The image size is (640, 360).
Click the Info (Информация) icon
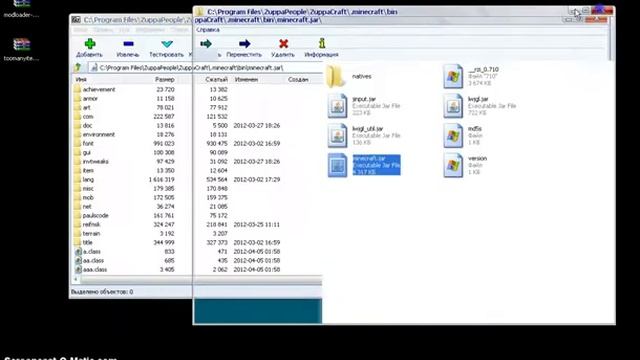[322, 43]
